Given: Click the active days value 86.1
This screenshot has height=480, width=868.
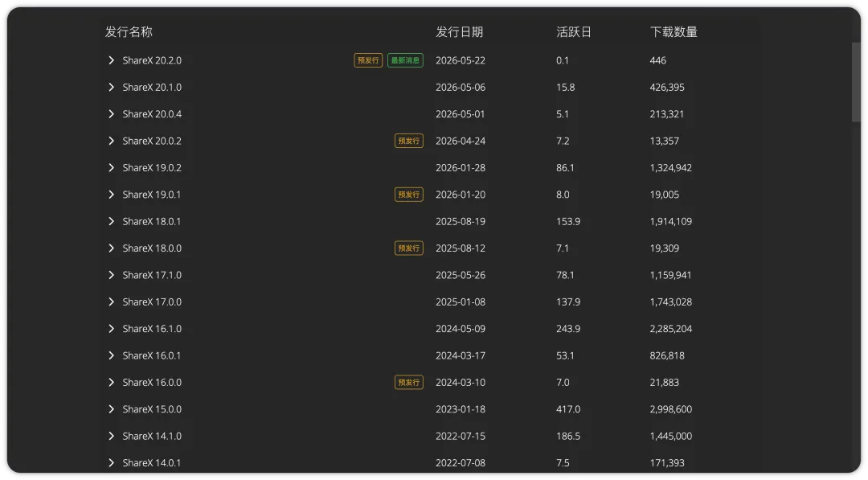Looking at the screenshot, I should 565,168.
